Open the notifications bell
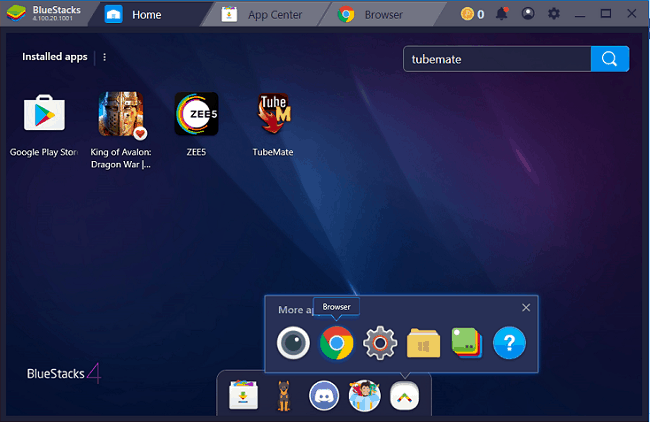 (502, 14)
